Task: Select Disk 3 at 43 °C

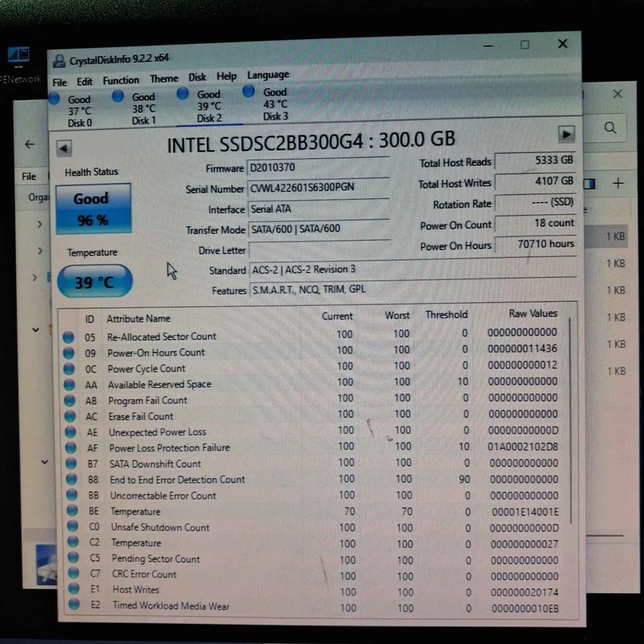Action: pyautogui.click(x=265, y=104)
